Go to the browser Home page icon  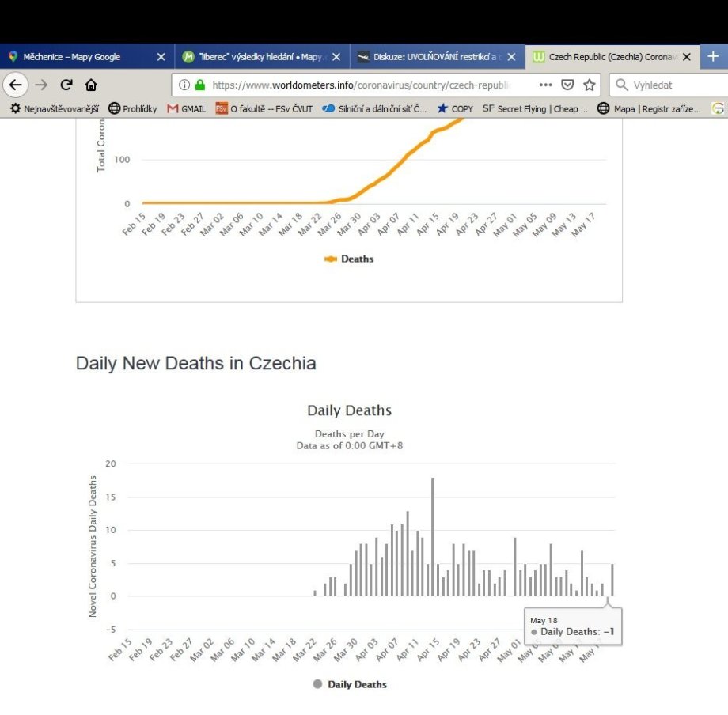pyautogui.click(x=91, y=85)
